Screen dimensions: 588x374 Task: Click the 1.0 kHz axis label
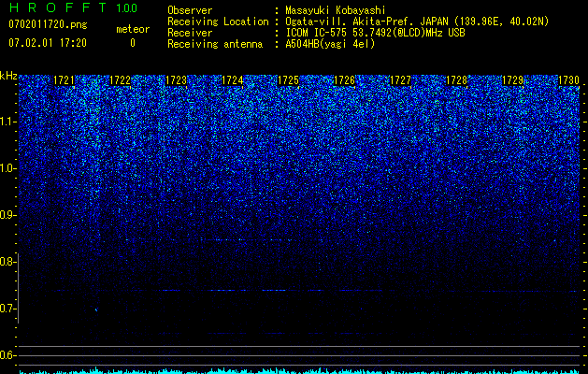click(x=8, y=168)
